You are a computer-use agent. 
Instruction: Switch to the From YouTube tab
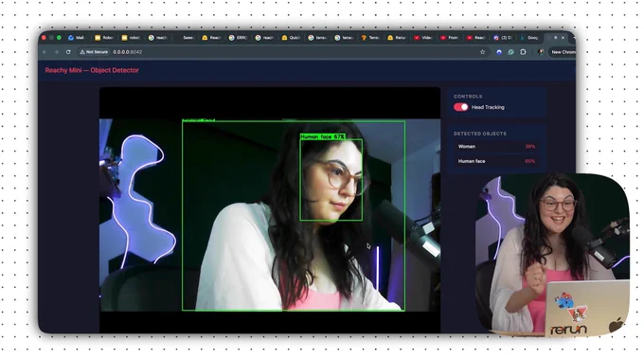pos(450,38)
